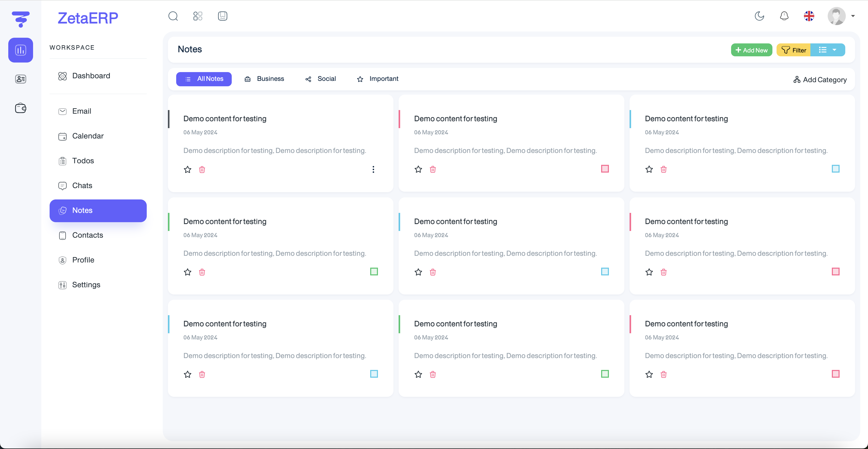
Task: Open the notifications bell
Action: coord(784,16)
